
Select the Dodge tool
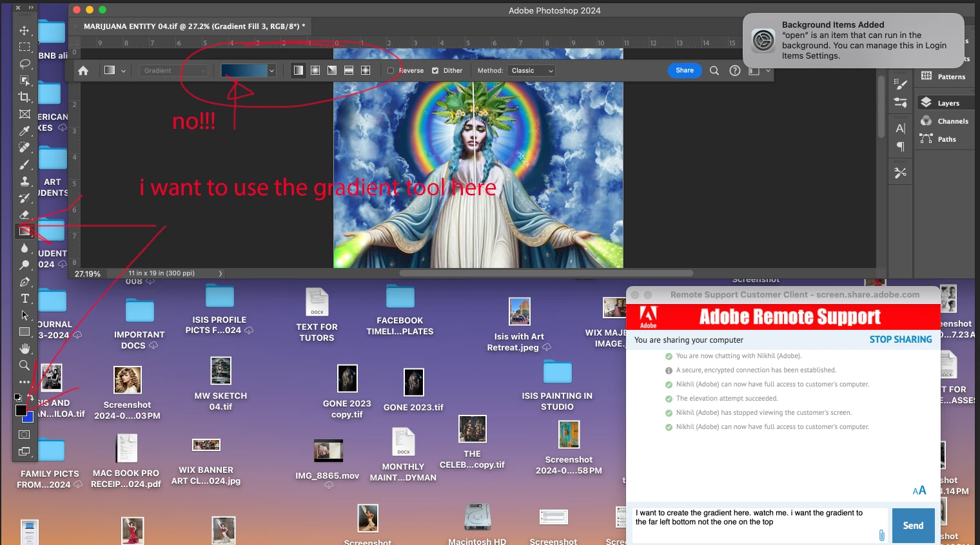click(x=24, y=265)
